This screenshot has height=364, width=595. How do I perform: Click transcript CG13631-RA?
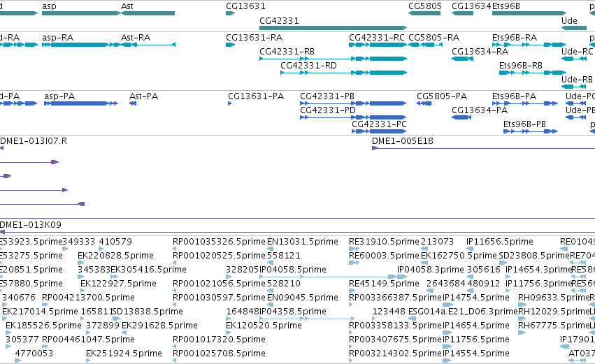(x=230, y=45)
